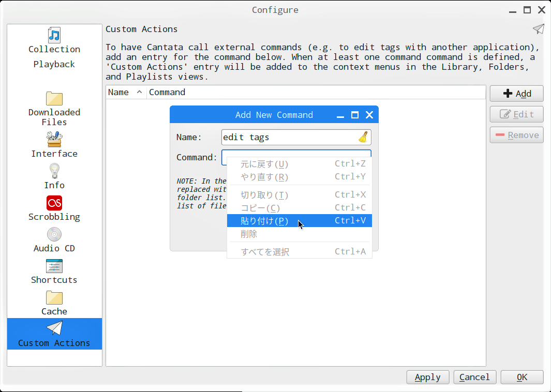Select the Cache folder icon
This screenshot has height=392, width=551.
pyautogui.click(x=54, y=297)
